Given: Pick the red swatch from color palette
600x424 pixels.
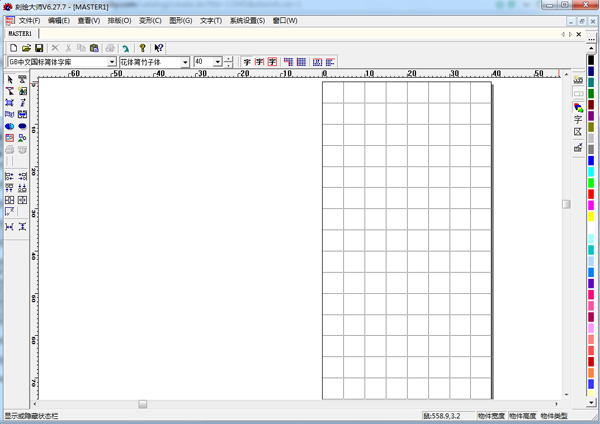Looking at the screenshot, I should tap(592, 193).
